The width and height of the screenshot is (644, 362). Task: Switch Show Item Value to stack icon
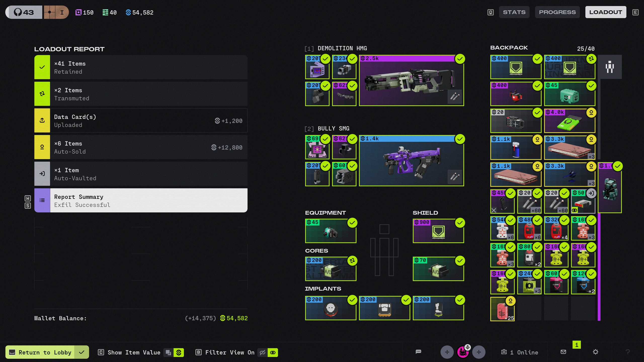168,353
